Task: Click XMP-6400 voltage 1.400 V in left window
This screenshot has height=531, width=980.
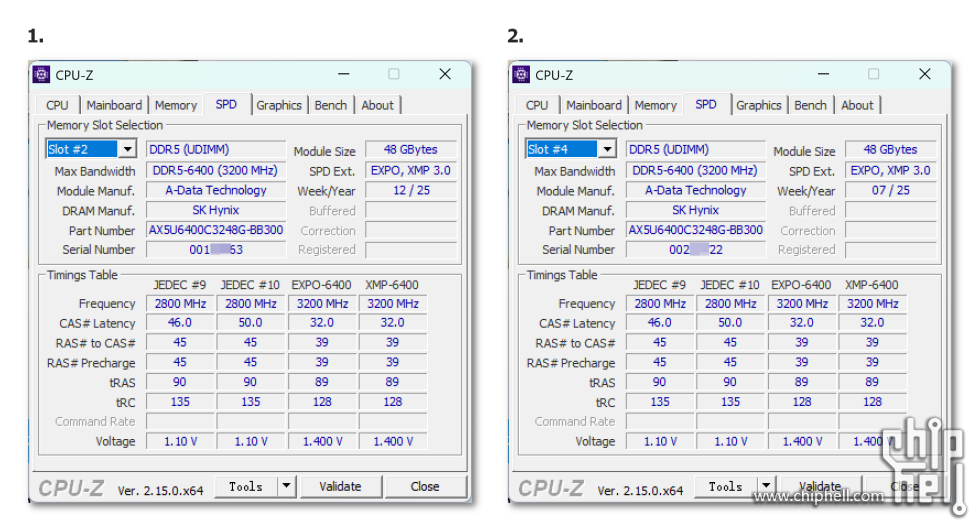Action: point(393,441)
